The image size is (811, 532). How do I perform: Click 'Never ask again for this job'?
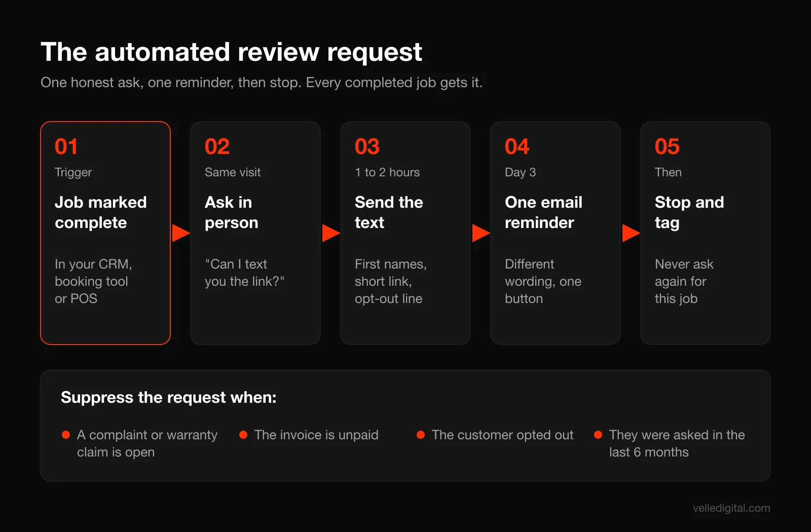point(684,281)
